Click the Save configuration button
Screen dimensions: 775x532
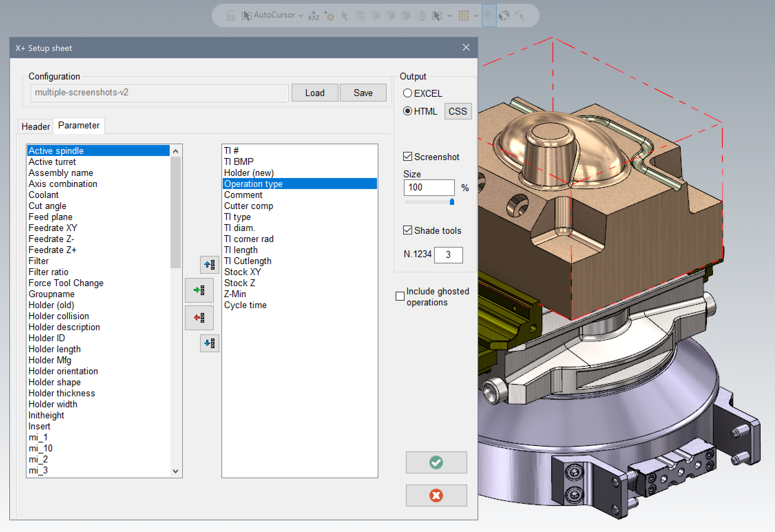coord(363,93)
